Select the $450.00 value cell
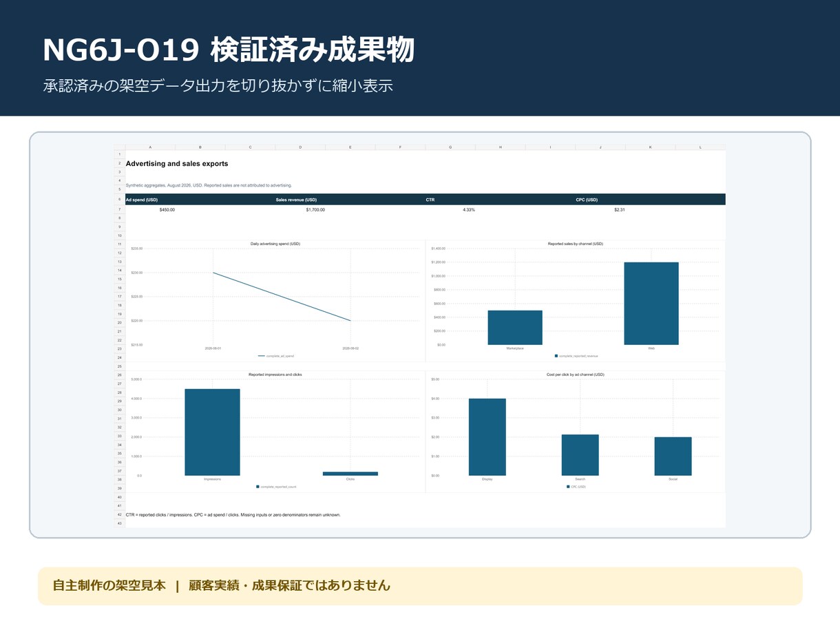840x630 pixels. [167, 209]
